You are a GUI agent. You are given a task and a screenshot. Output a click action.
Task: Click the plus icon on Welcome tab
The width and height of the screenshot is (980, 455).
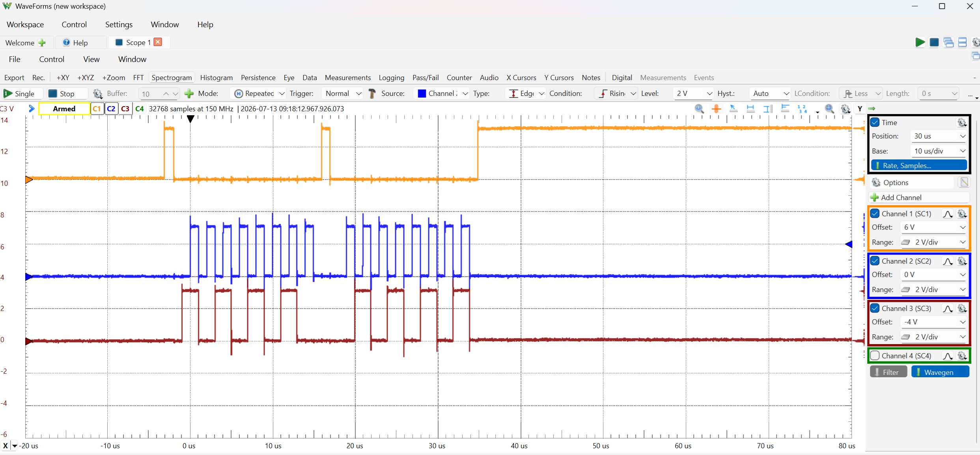(42, 43)
